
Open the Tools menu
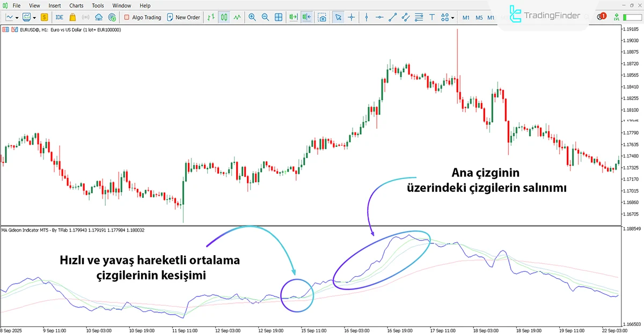click(x=97, y=5)
